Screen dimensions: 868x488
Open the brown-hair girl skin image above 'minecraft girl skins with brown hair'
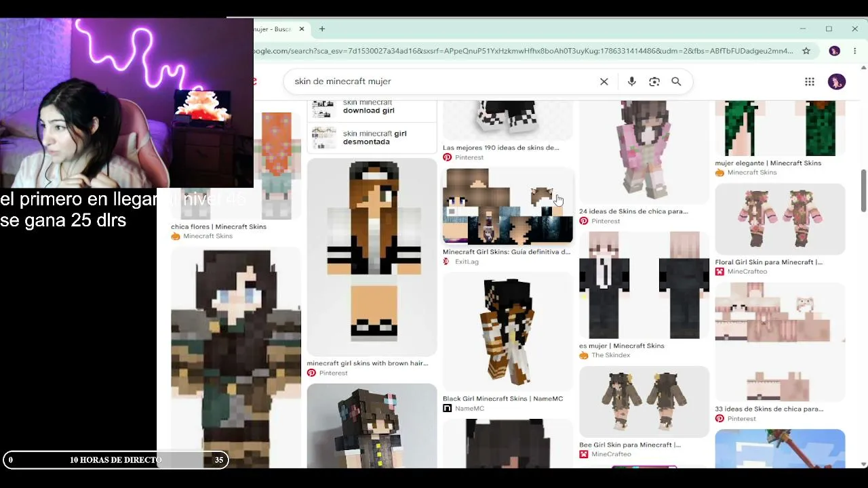(372, 257)
